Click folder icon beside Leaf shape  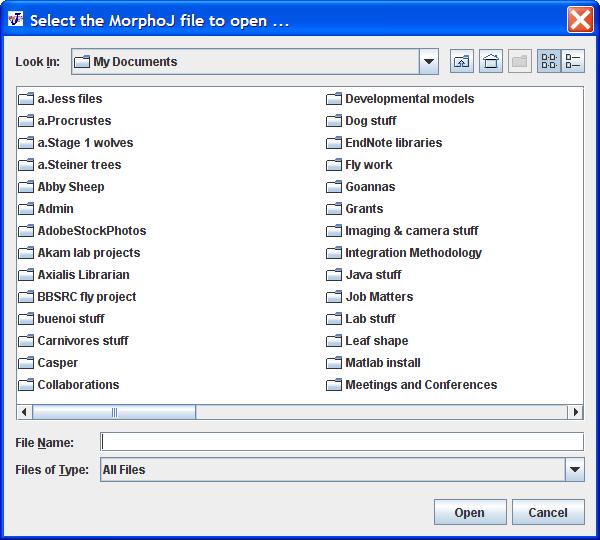(334, 341)
